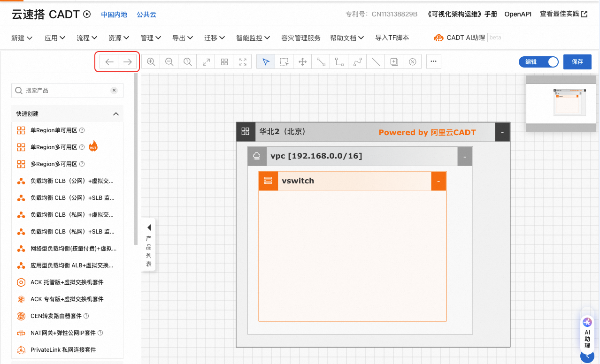Open the 导出 menu
Screen dimensions: 600x364
(x=183, y=38)
